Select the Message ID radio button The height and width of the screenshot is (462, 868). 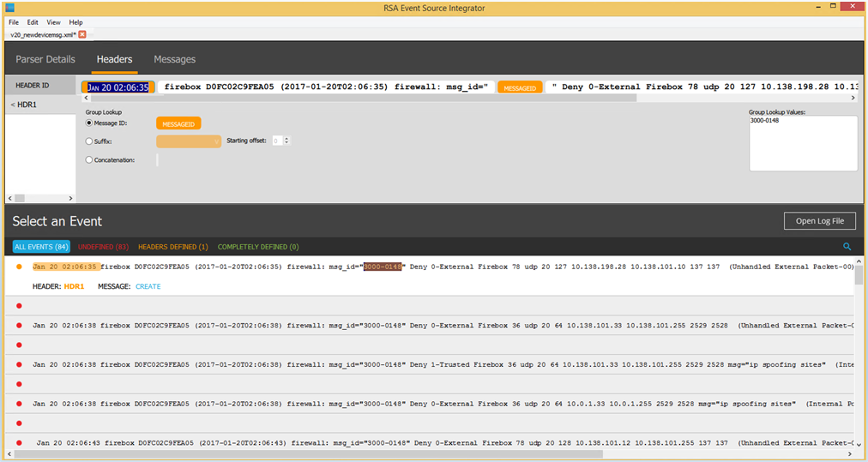(x=88, y=123)
